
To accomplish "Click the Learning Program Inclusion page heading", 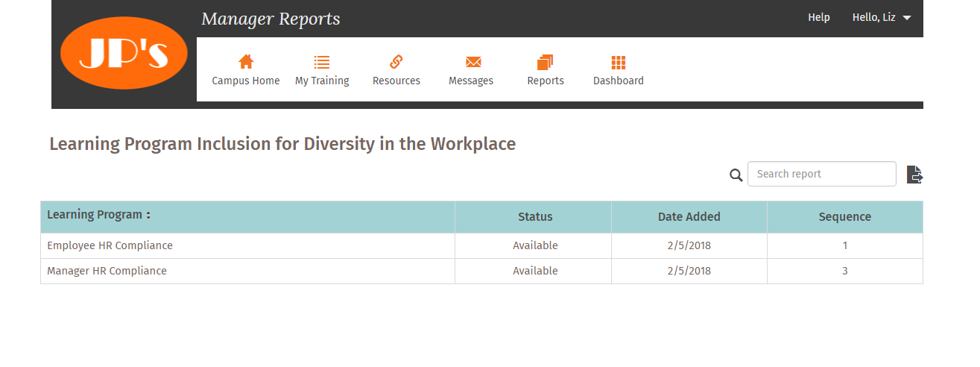I will (x=282, y=144).
